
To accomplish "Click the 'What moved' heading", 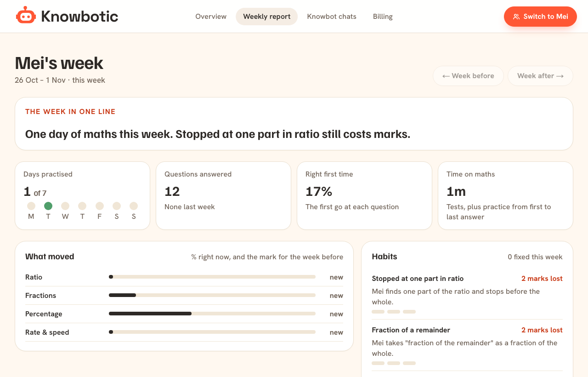I will point(50,257).
